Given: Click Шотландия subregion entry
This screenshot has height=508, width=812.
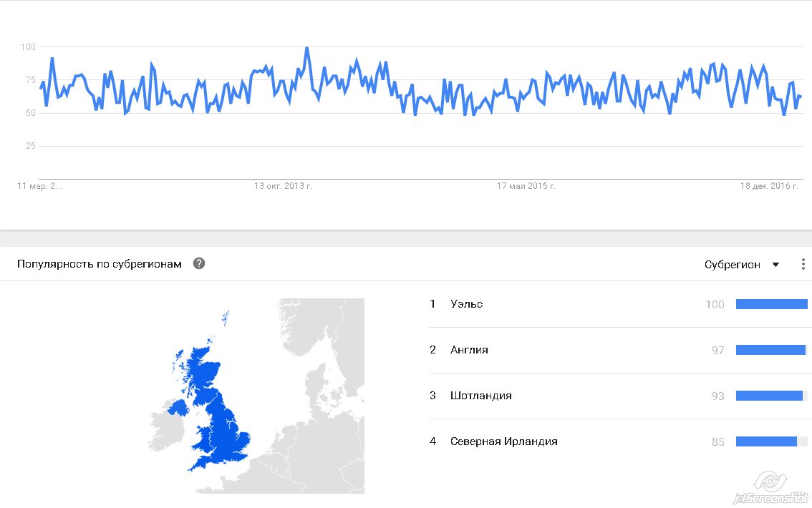Looking at the screenshot, I should [480, 396].
